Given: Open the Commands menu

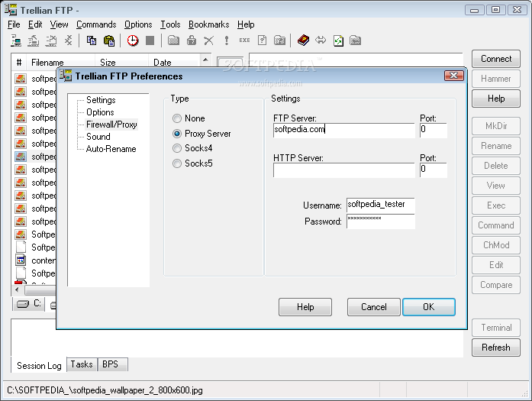Looking at the screenshot, I should 96,24.
